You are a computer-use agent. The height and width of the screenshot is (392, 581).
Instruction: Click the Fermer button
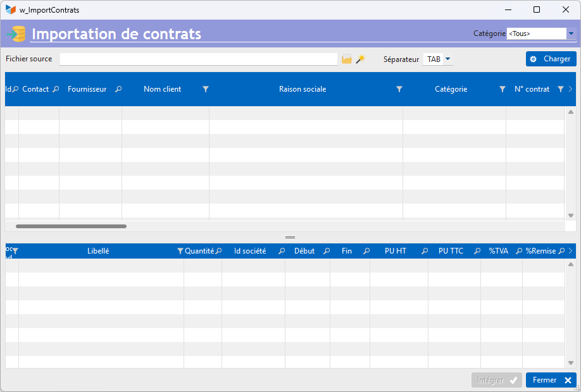[x=551, y=380]
